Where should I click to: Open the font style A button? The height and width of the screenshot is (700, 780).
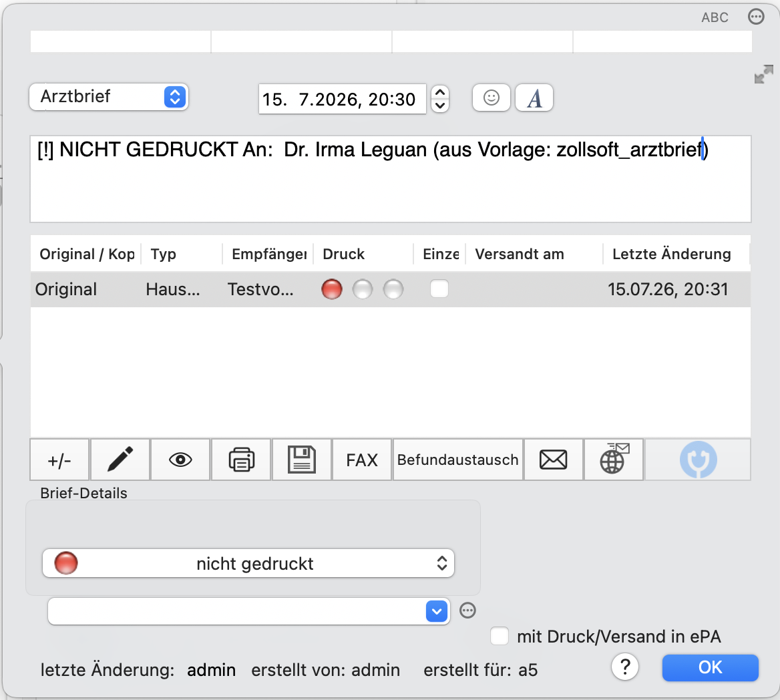pos(534,98)
